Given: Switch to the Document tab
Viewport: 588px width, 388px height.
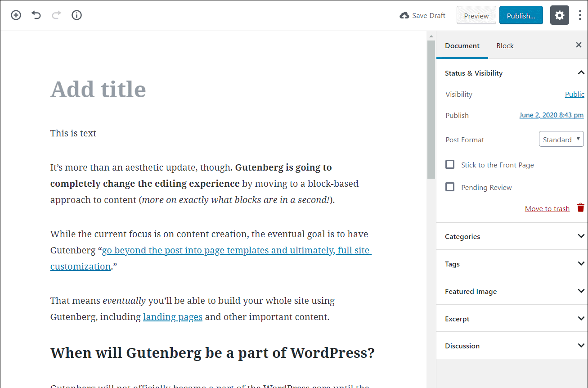Looking at the screenshot, I should (x=462, y=45).
